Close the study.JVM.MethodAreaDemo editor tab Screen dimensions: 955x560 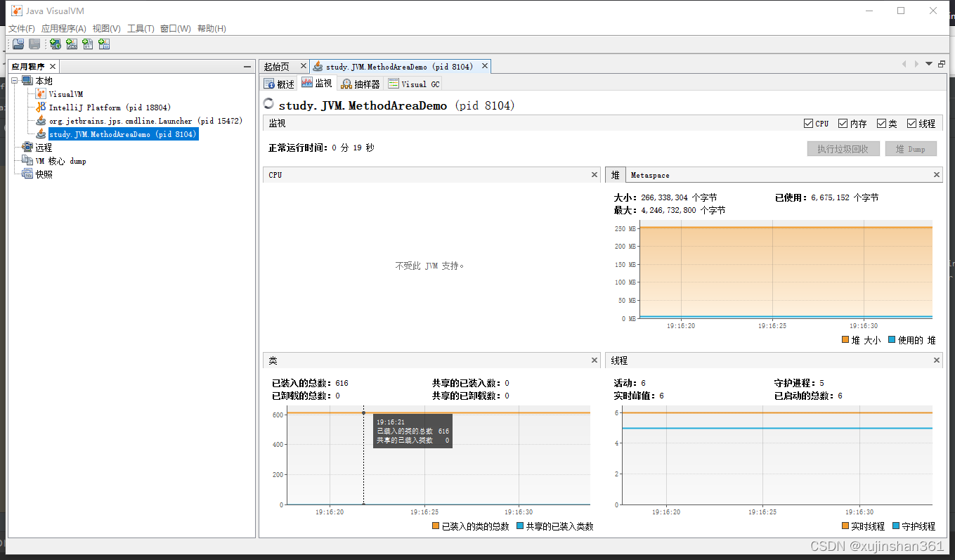point(483,66)
